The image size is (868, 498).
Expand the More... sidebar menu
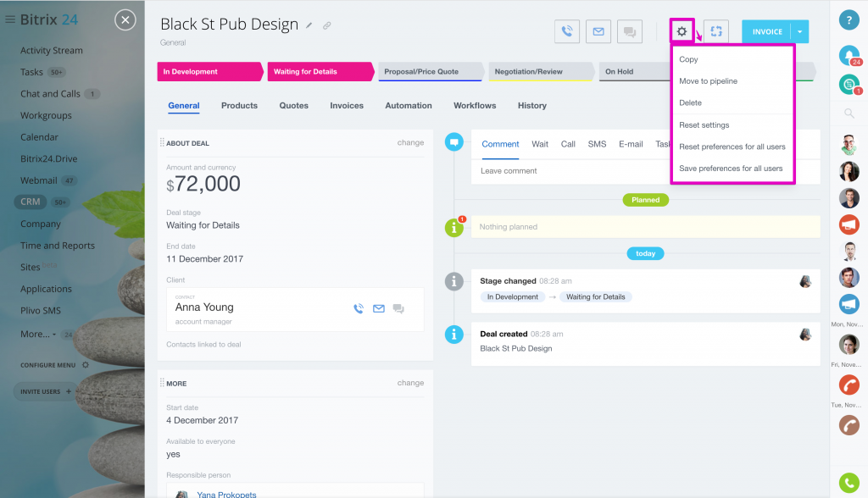pos(38,335)
